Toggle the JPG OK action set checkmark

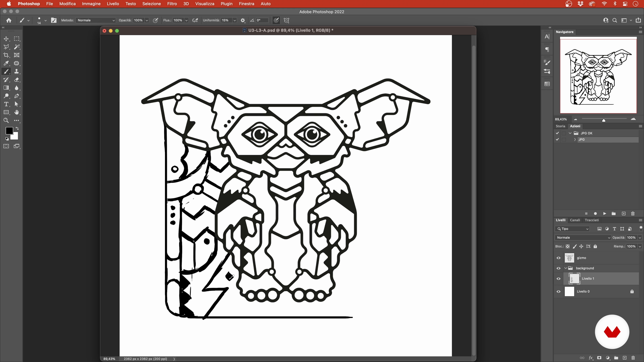coord(557,133)
